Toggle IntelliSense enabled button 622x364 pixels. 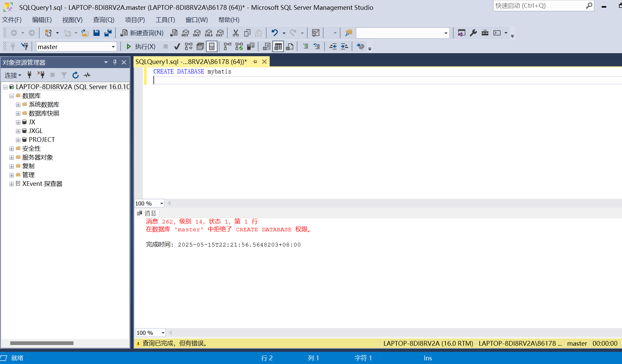212,46
